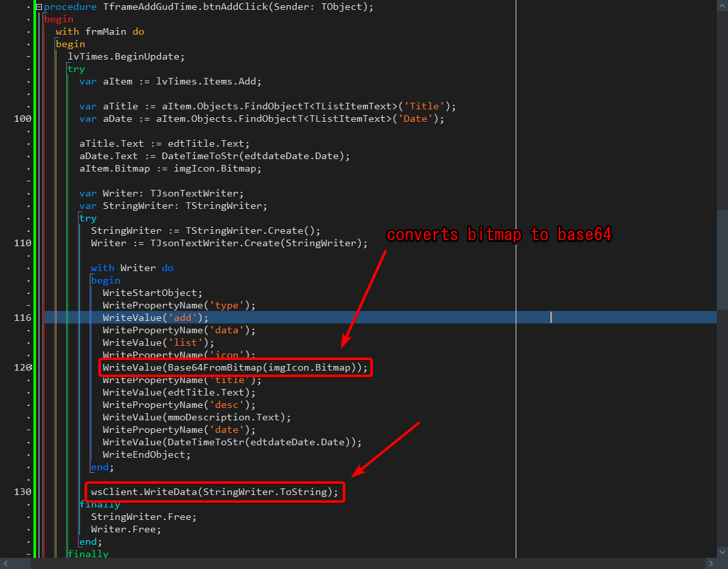Click line number 100 in the gutter
The width and height of the screenshot is (728, 569).
[x=22, y=119]
